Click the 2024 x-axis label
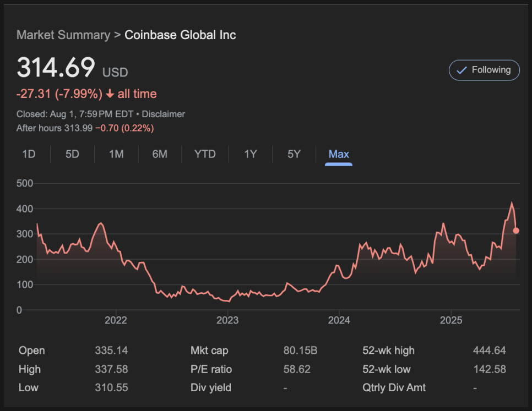532x411 pixels. (339, 320)
